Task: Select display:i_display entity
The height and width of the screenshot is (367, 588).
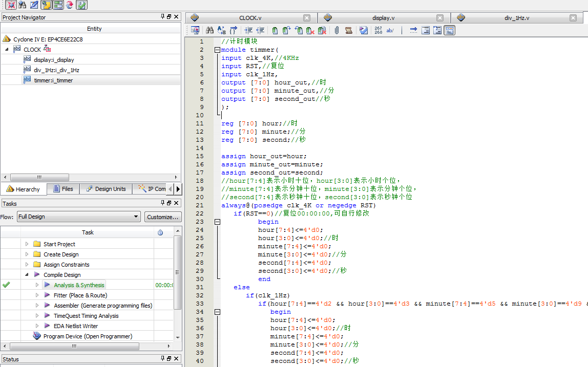Action: pos(54,60)
